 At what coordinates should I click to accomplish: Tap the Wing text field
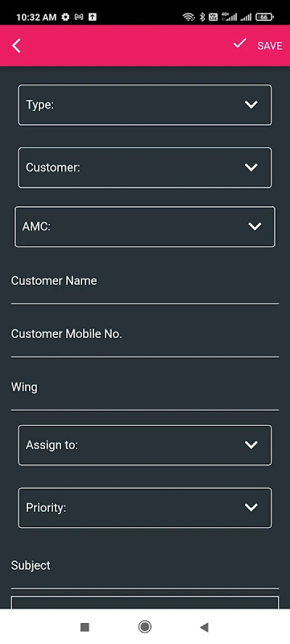coord(144,392)
